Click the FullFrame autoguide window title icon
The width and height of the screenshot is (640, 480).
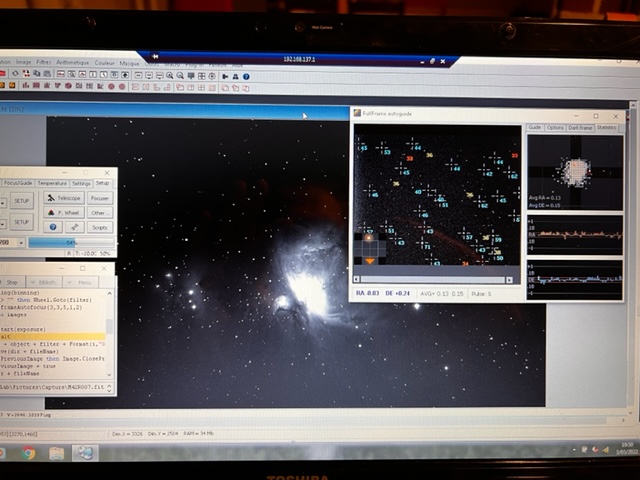point(358,113)
